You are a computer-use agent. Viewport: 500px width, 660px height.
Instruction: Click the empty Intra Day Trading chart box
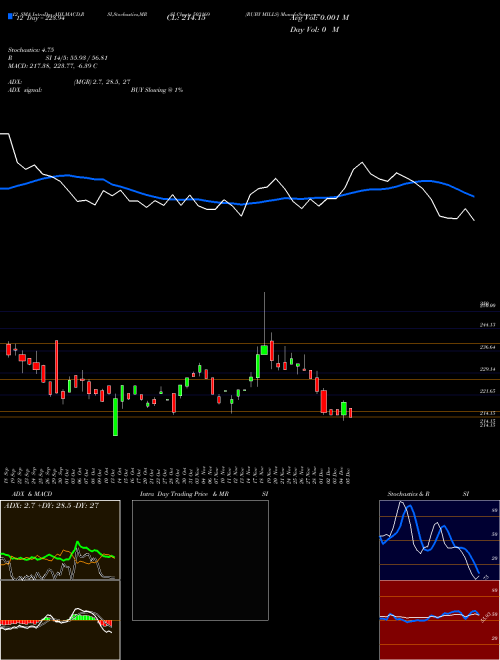click(x=200, y=560)
